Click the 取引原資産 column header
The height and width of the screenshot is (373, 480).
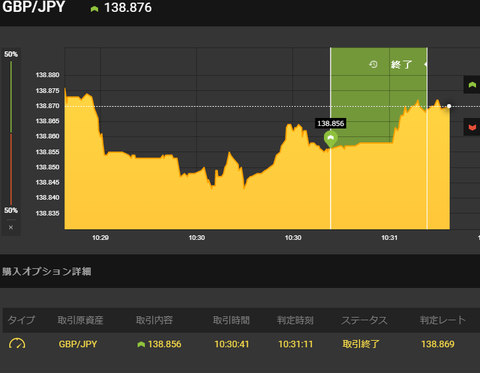80,320
